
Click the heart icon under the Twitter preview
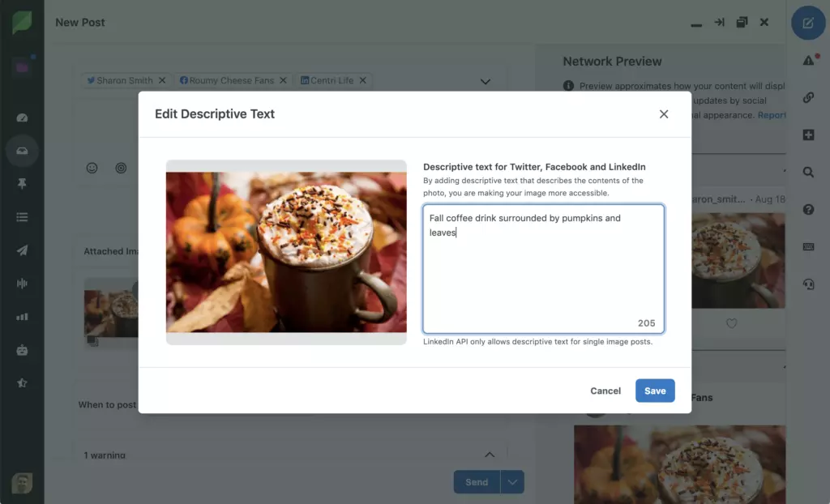tap(732, 323)
